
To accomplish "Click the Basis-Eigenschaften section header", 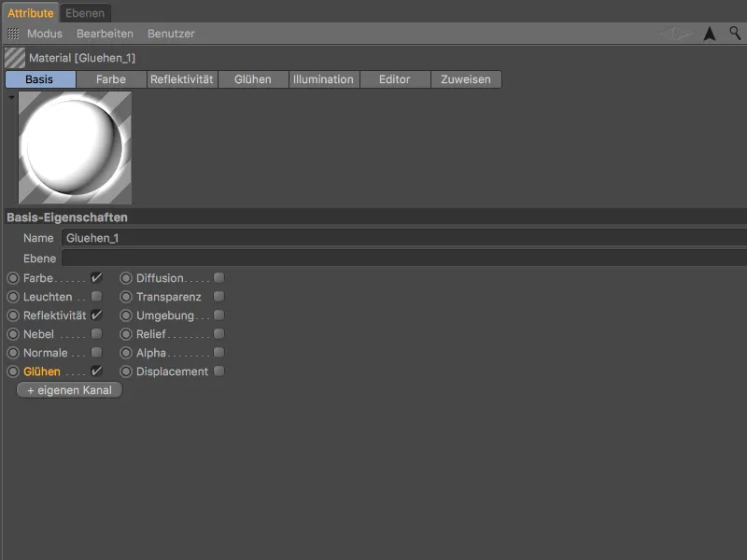I will 375,217.
